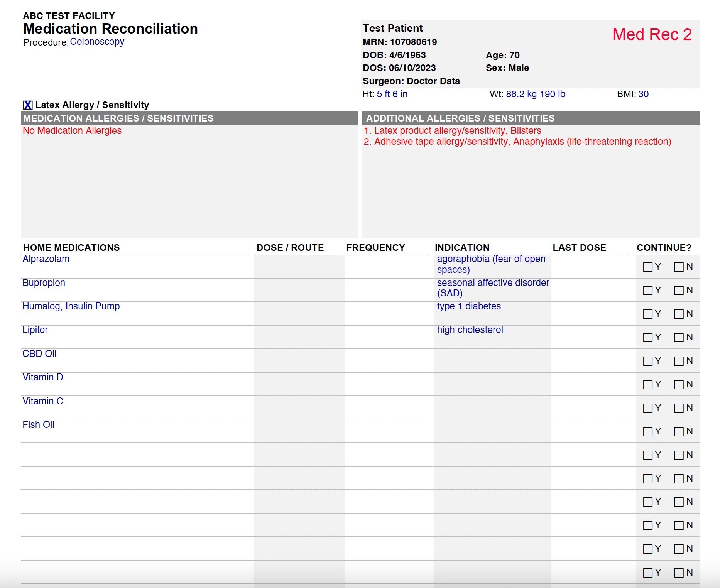Click the Test Patient name
This screenshot has width=720, height=588.
click(x=392, y=28)
